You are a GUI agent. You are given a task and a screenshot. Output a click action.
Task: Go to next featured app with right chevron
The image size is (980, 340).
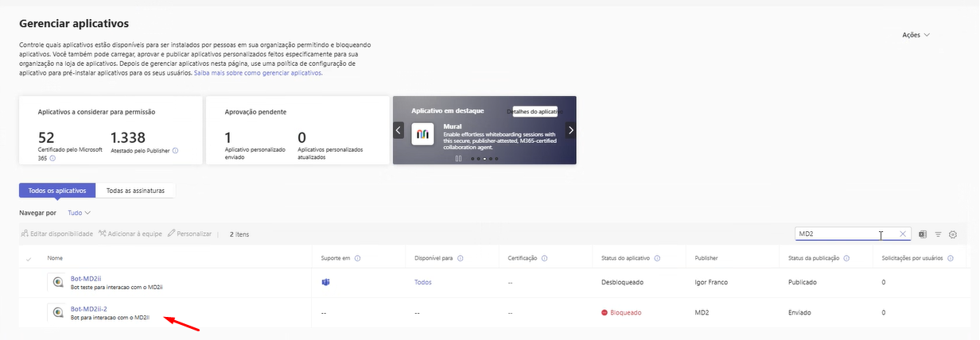click(570, 129)
